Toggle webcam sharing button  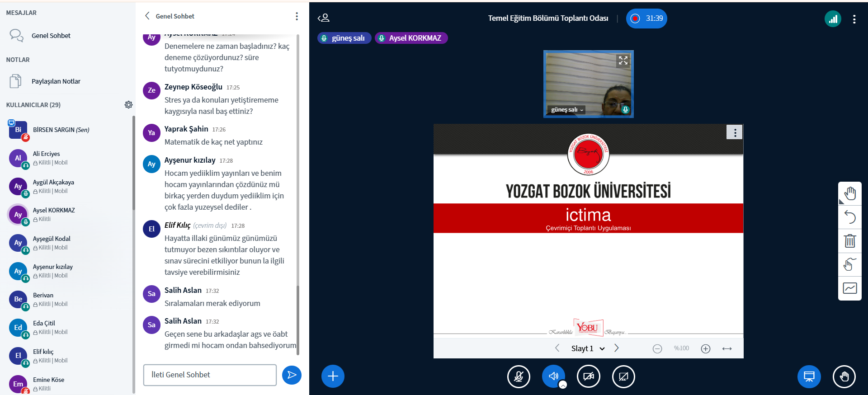pyautogui.click(x=588, y=376)
